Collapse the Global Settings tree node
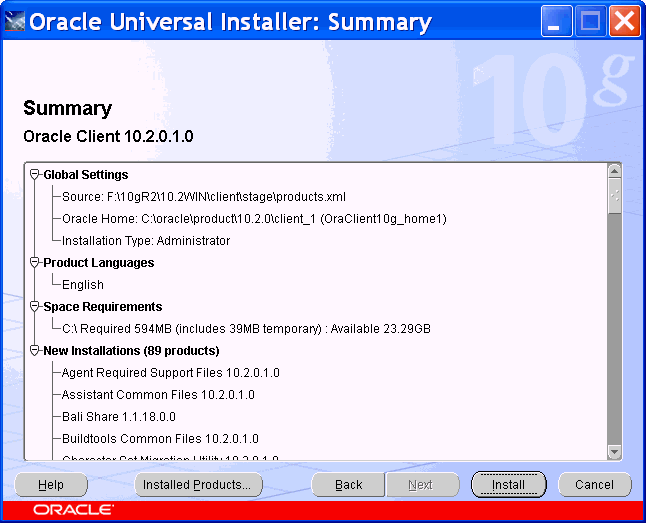 (x=34, y=175)
